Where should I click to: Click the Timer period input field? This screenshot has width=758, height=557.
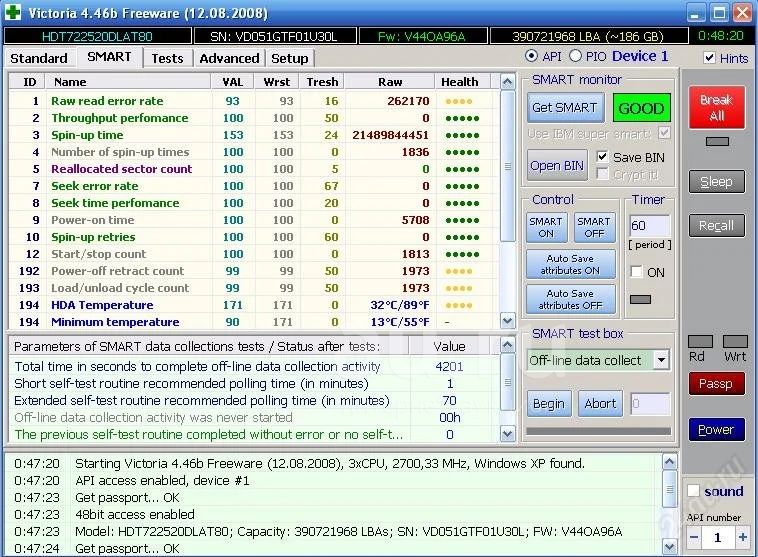[649, 226]
